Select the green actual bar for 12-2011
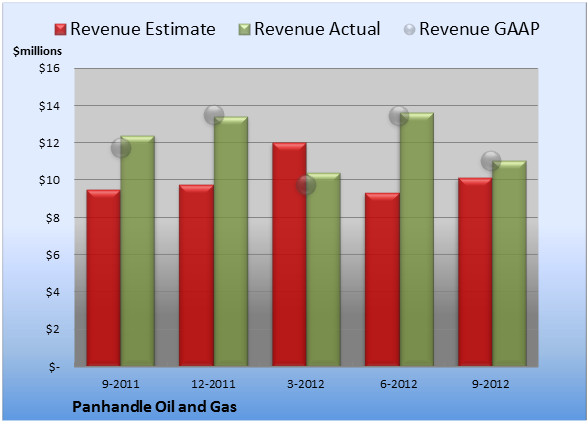Screen dimensions: 588x422 click(x=231, y=241)
